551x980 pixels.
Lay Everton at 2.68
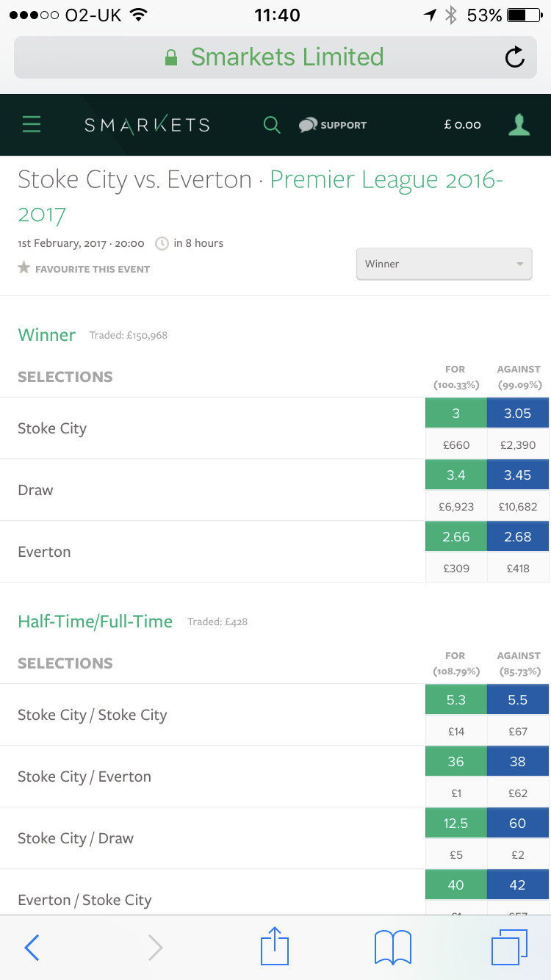(x=517, y=537)
